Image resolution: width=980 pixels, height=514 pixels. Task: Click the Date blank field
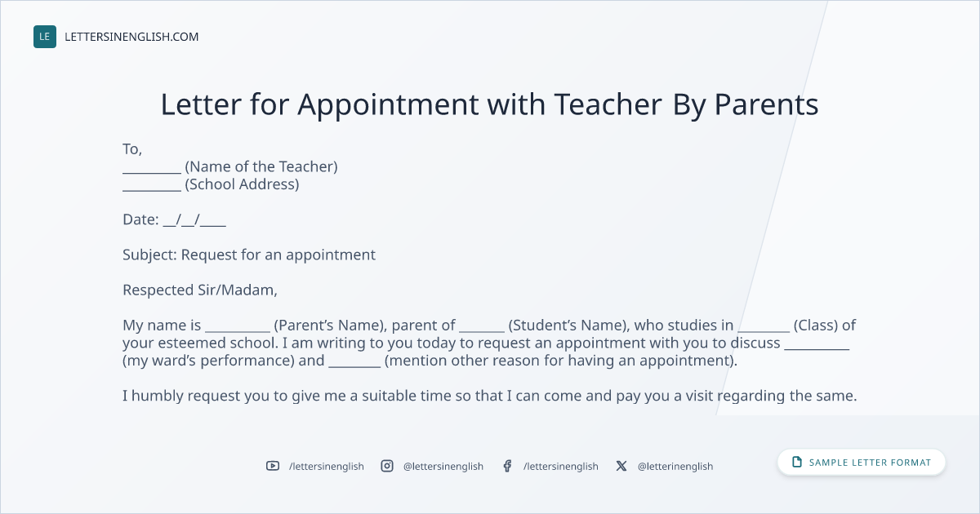(x=194, y=219)
